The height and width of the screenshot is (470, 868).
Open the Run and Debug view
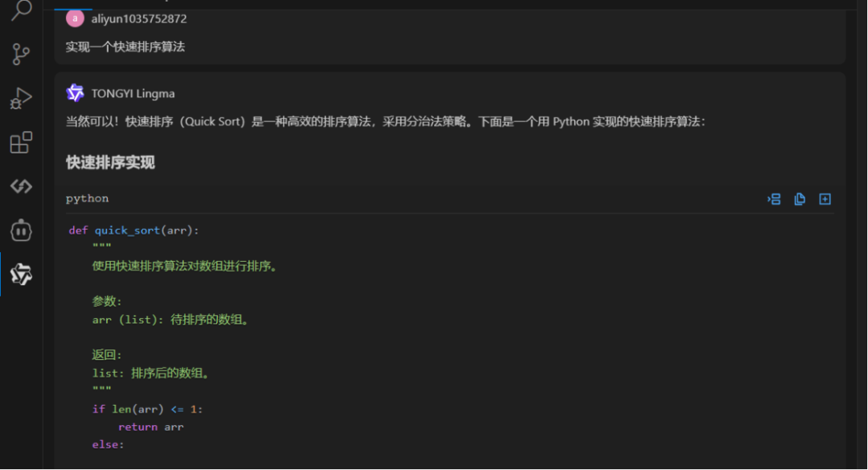click(x=21, y=99)
